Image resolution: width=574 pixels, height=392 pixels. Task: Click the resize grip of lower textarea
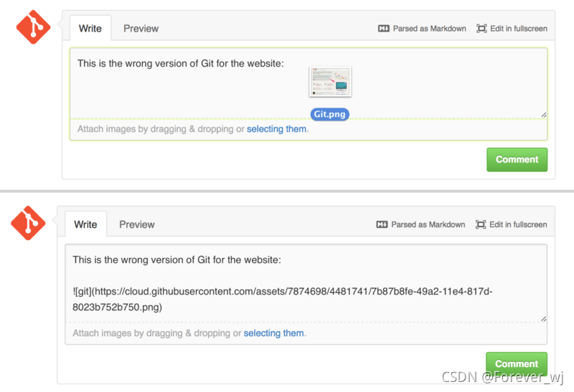point(544,319)
